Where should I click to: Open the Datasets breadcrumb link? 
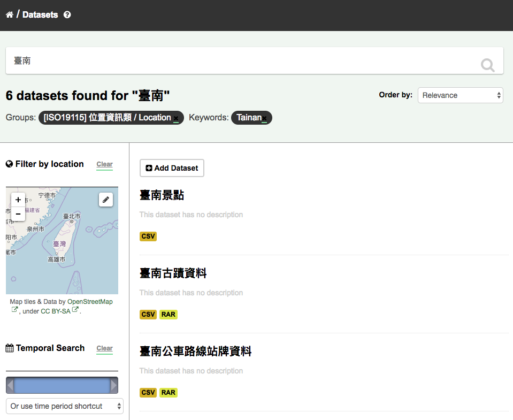40,15
